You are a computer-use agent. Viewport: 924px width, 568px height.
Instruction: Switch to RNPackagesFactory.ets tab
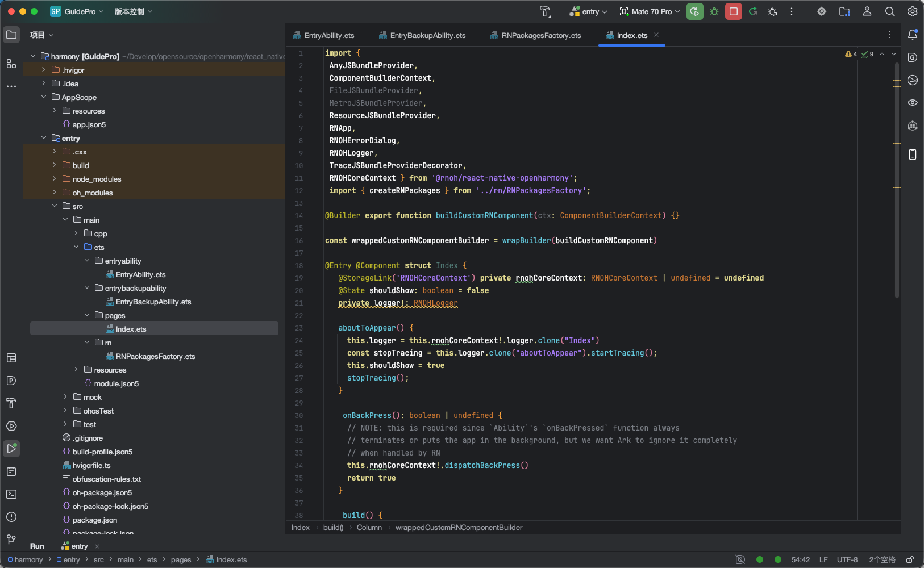tap(536, 35)
